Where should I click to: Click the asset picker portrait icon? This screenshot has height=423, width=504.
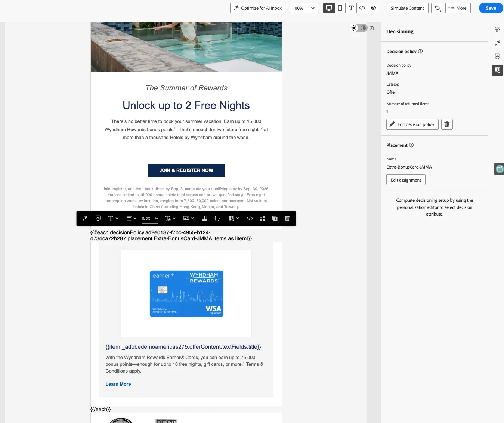(204, 218)
